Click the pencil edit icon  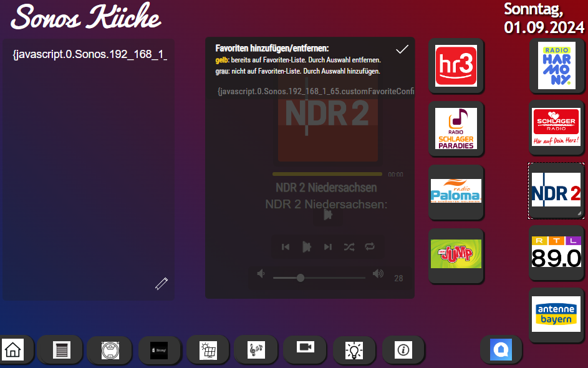pos(161,284)
